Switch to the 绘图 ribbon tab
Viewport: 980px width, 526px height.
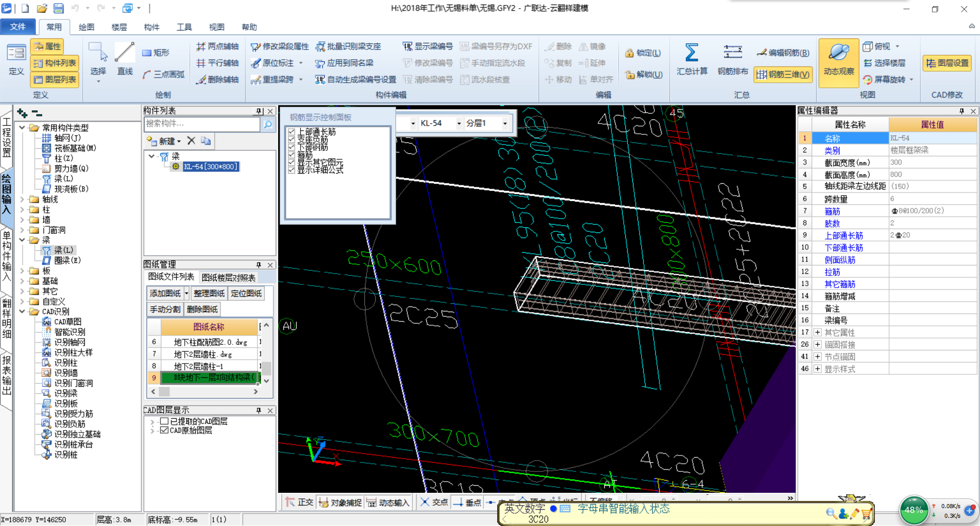tap(86, 27)
